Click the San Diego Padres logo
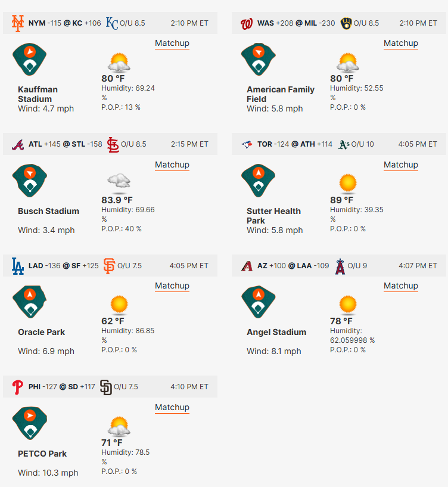This screenshot has width=448, height=487. [106, 387]
